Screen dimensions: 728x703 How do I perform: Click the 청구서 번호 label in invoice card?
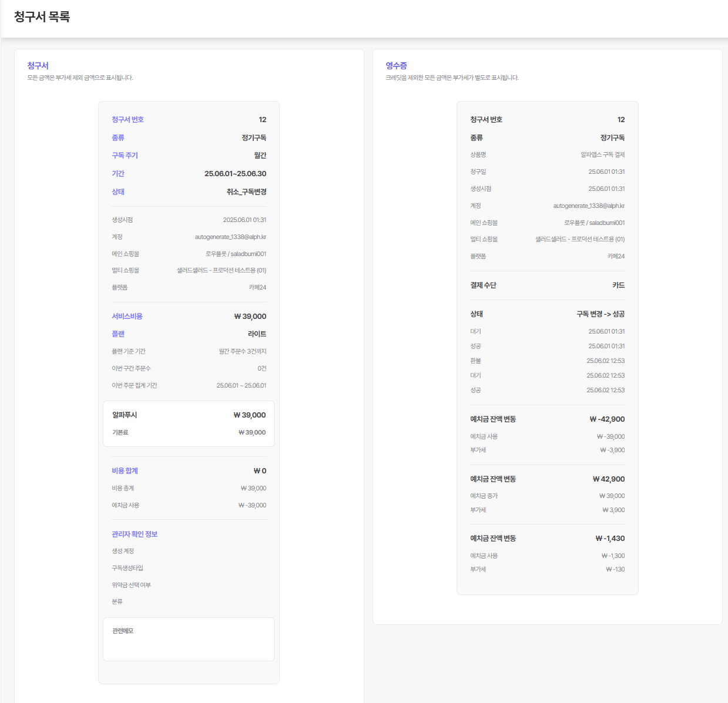pos(128,120)
